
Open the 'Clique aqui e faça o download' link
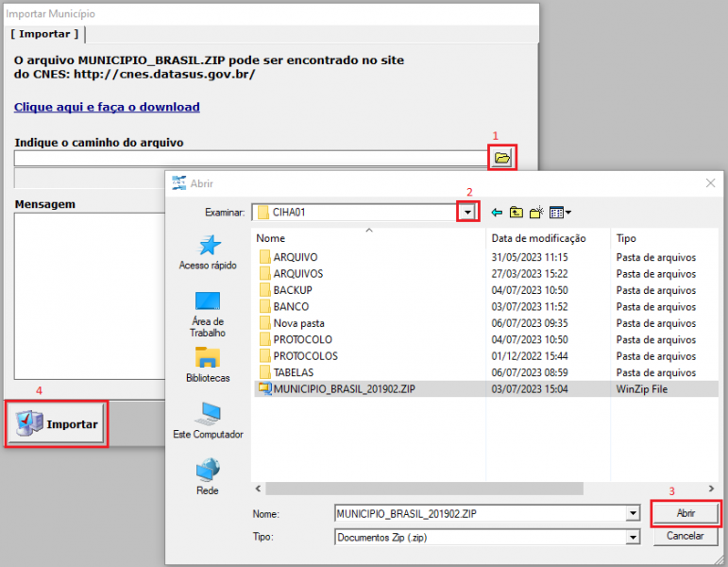point(107,107)
